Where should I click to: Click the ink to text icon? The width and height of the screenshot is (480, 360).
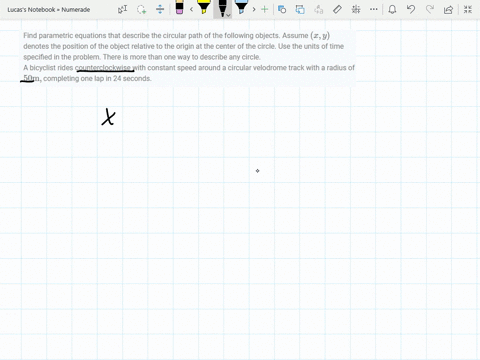pyautogui.click(x=319, y=9)
